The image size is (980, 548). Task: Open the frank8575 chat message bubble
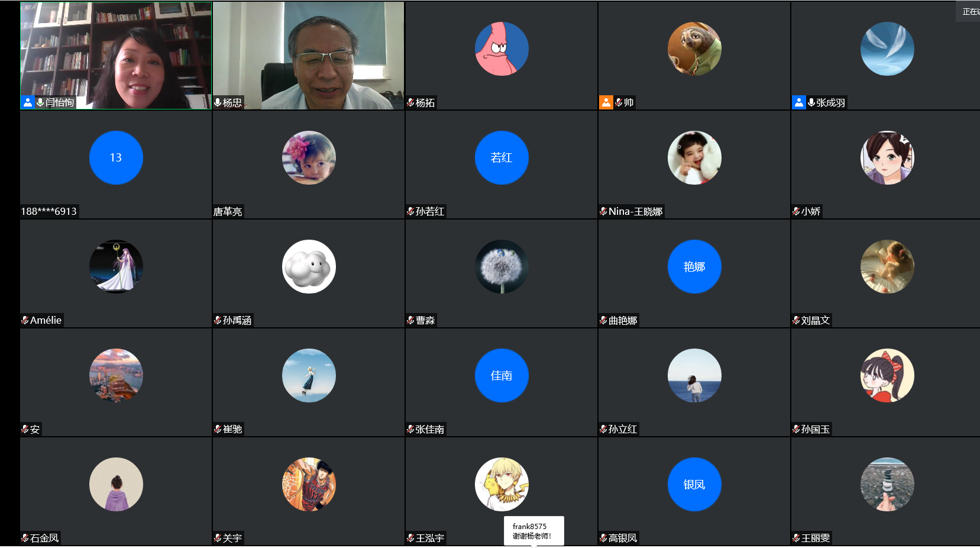pyautogui.click(x=533, y=531)
